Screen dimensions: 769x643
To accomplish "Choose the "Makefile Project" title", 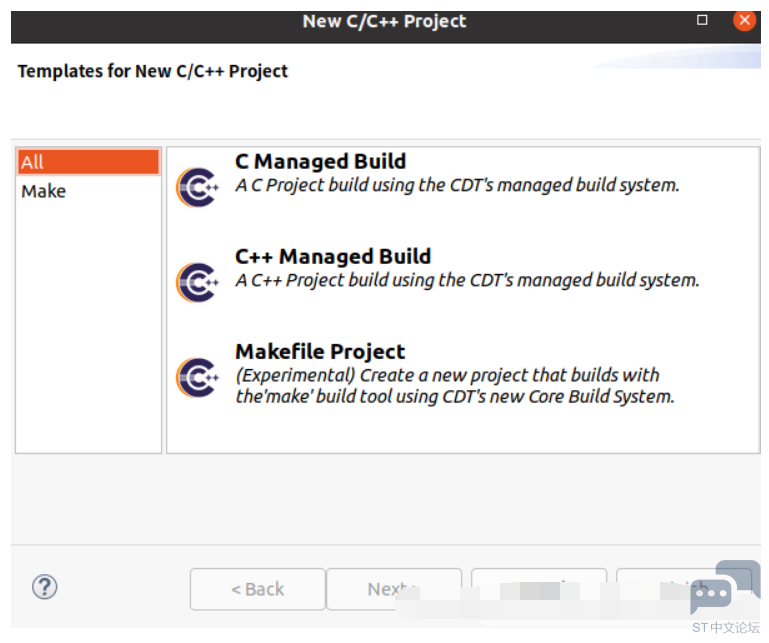I will (320, 352).
